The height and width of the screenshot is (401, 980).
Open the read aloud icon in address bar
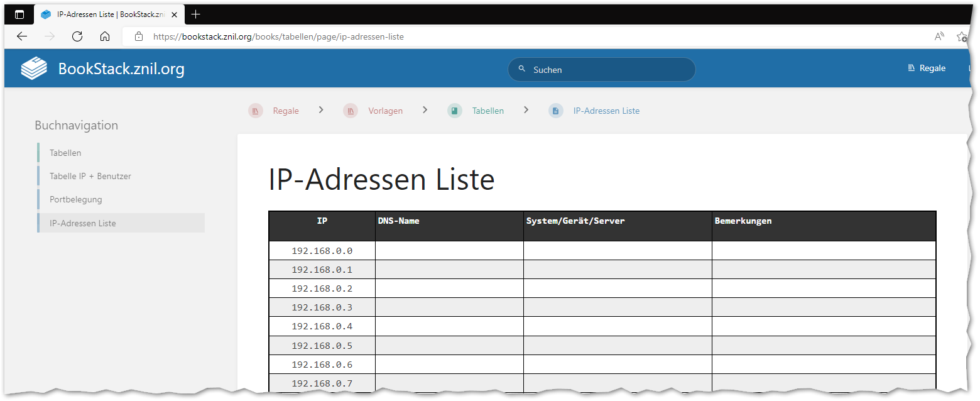point(939,36)
